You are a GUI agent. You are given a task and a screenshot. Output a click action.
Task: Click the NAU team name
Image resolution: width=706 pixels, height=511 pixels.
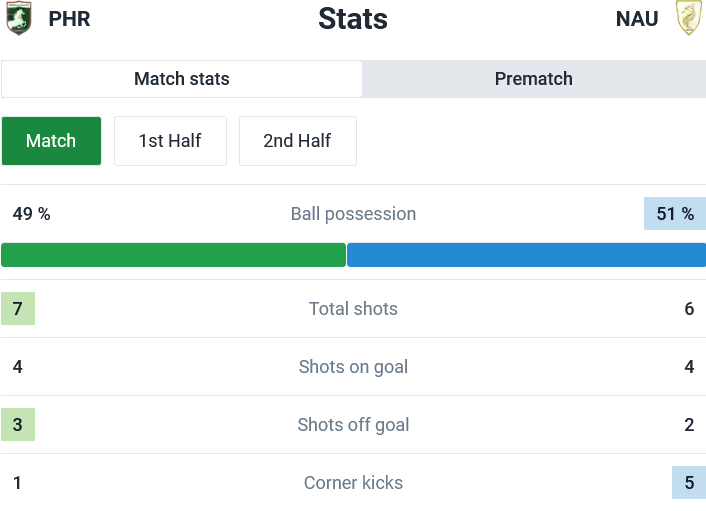[x=637, y=19]
